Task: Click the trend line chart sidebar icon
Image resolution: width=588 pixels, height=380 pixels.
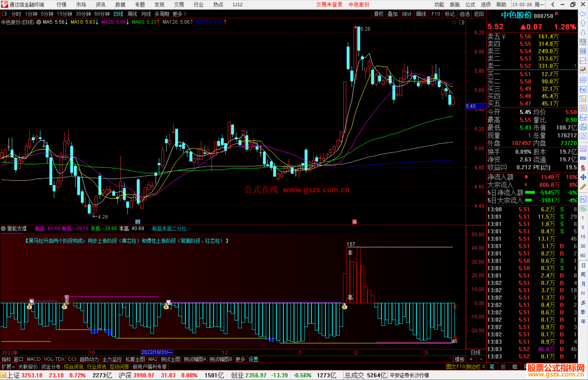Action: tap(583, 60)
